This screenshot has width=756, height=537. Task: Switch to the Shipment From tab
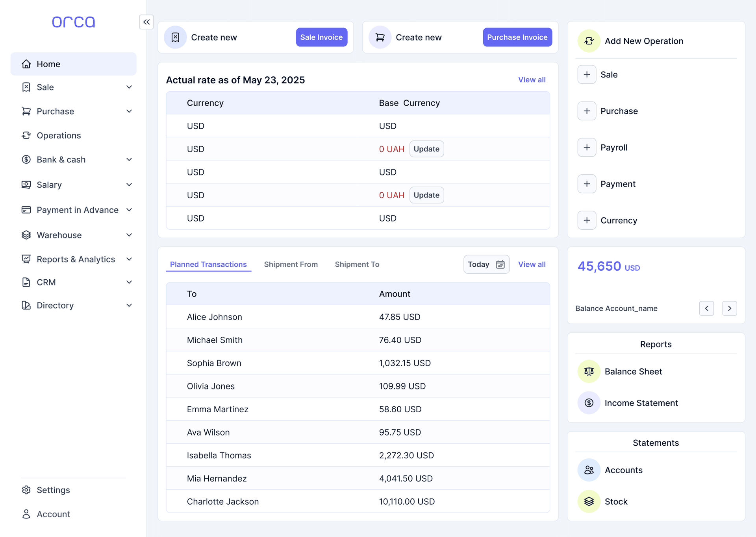(291, 264)
